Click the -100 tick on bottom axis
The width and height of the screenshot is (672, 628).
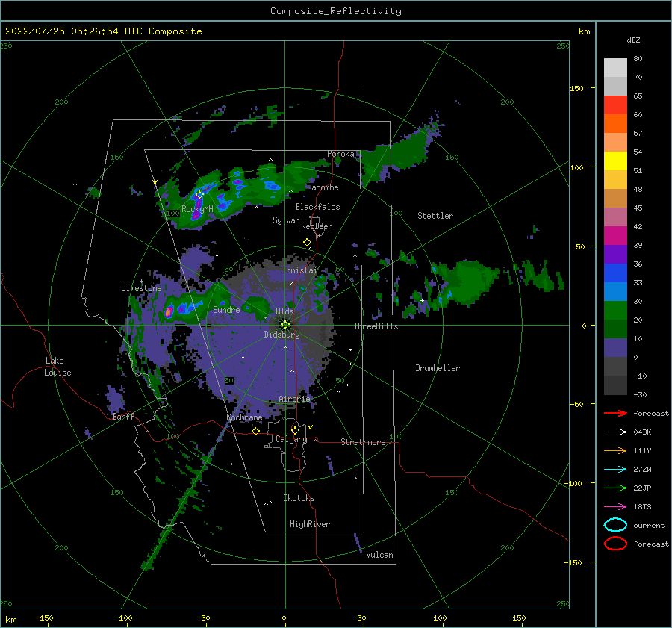(123, 618)
